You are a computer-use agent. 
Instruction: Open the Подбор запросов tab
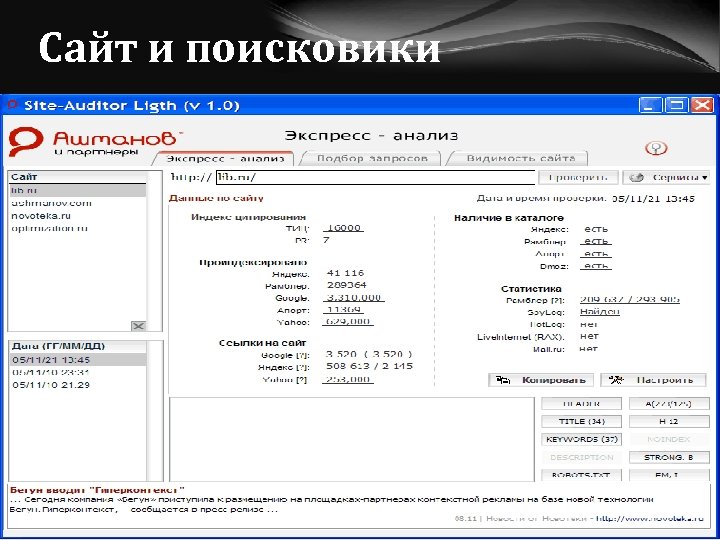pyautogui.click(x=371, y=158)
